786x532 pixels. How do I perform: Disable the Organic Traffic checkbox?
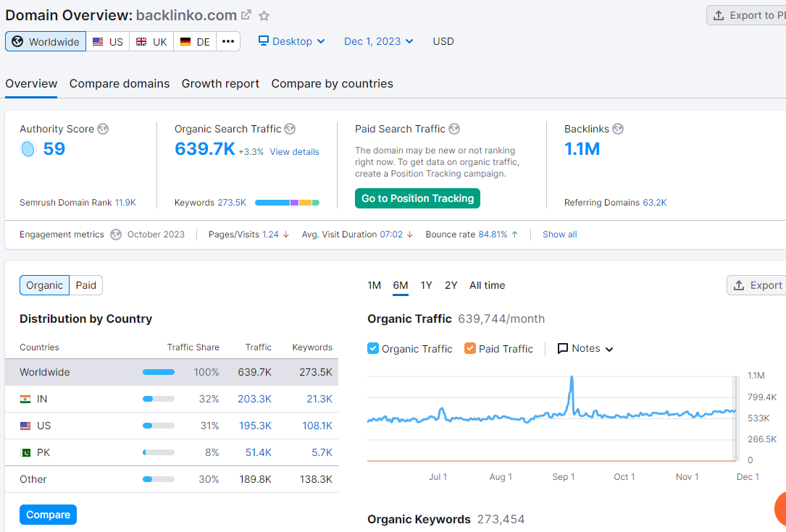372,348
